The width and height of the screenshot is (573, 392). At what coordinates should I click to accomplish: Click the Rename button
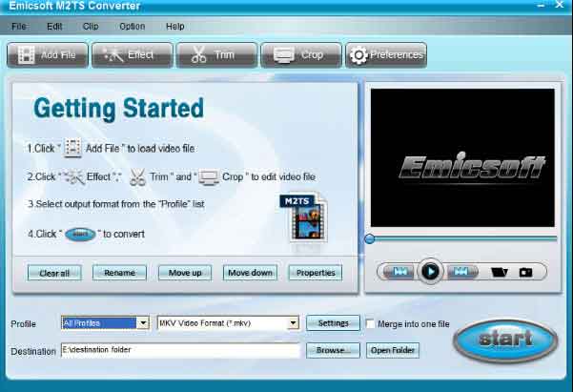(119, 273)
